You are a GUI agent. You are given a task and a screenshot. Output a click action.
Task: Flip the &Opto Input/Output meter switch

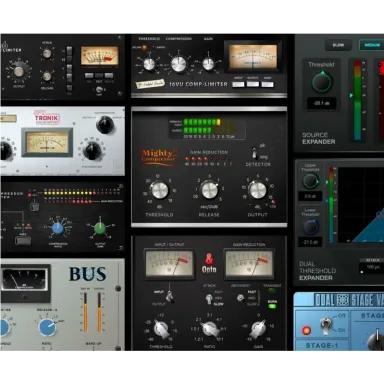[170, 295]
